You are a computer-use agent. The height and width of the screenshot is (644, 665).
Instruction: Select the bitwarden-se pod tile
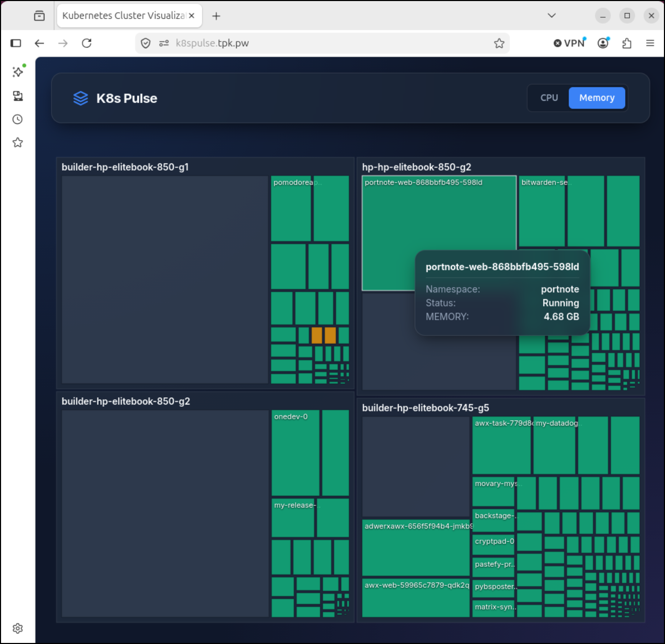pyautogui.click(x=542, y=211)
